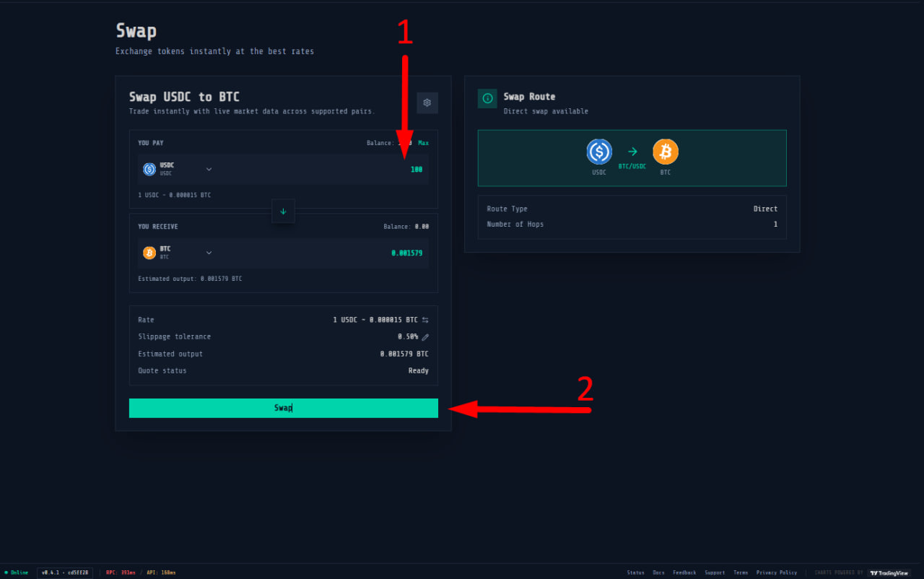Screen dimensions: 924x579
Task: Click the Estimated output value in details panel
Action: coord(404,354)
